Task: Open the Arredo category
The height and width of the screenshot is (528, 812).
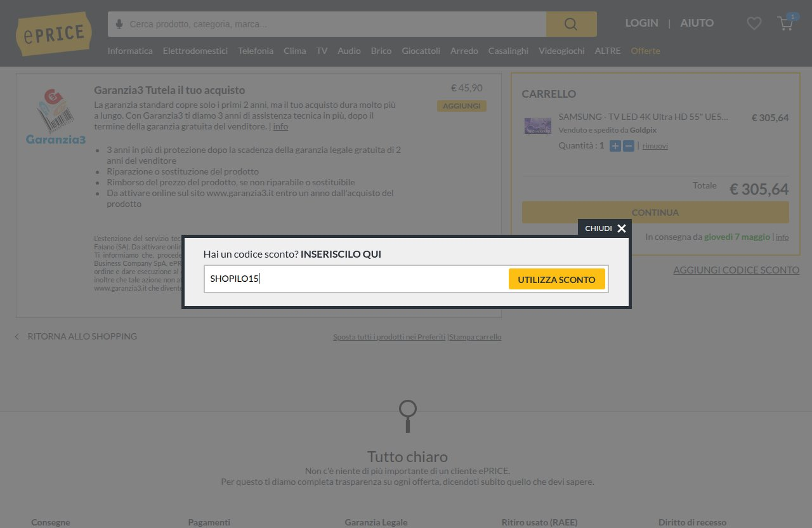Action: pyautogui.click(x=464, y=51)
